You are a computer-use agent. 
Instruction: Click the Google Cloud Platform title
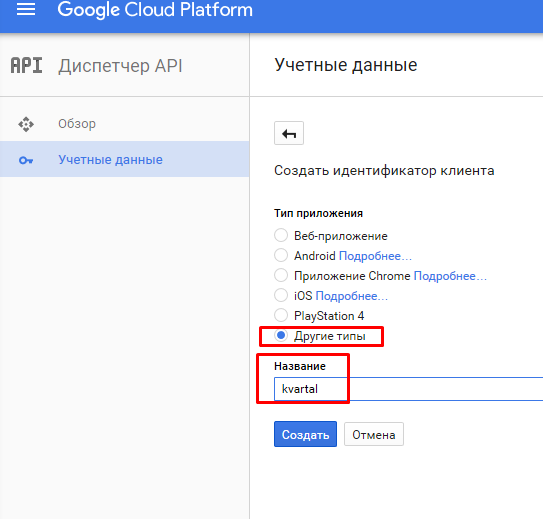pyautogui.click(x=155, y=9)
